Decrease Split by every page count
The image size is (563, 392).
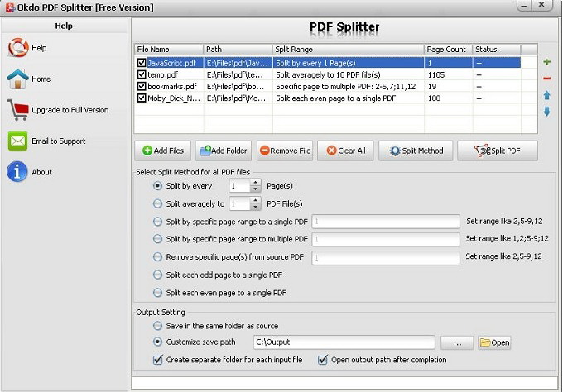pyautogui.click(x=255, y=189)
